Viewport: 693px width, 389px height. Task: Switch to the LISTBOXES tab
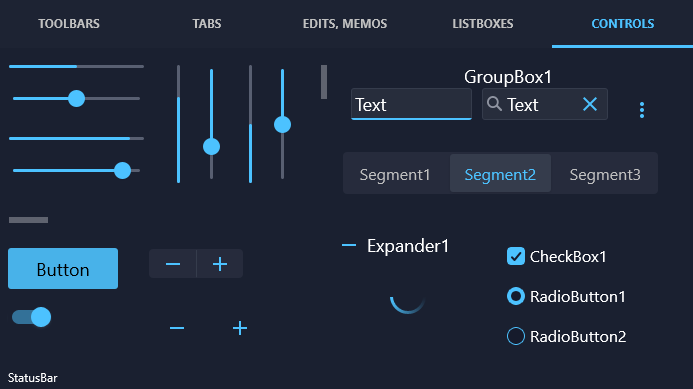483,23
